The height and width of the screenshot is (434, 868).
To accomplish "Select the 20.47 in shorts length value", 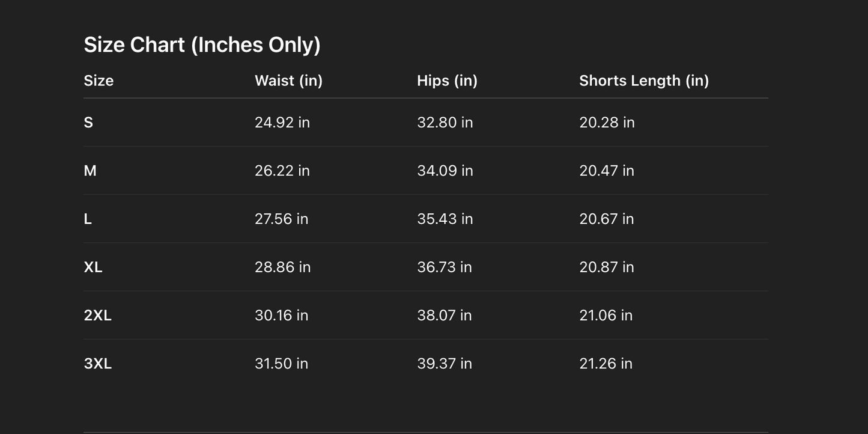I will [x=606, y=171].
